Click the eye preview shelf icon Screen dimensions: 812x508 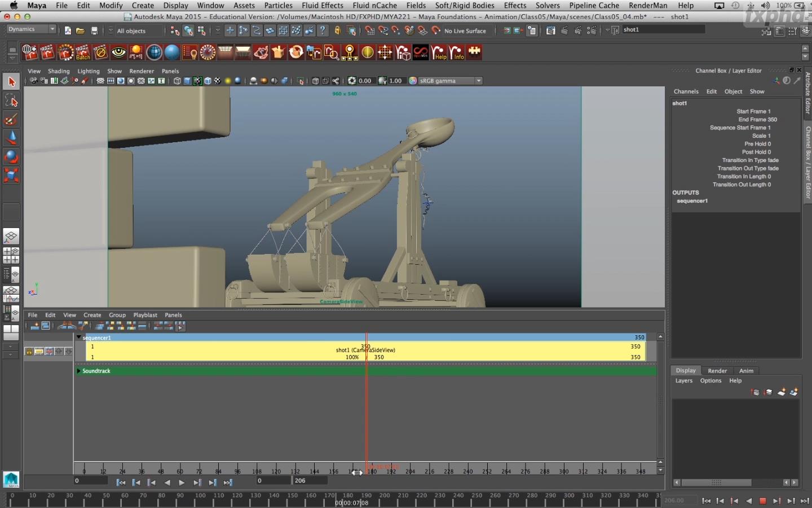(118, 52)
